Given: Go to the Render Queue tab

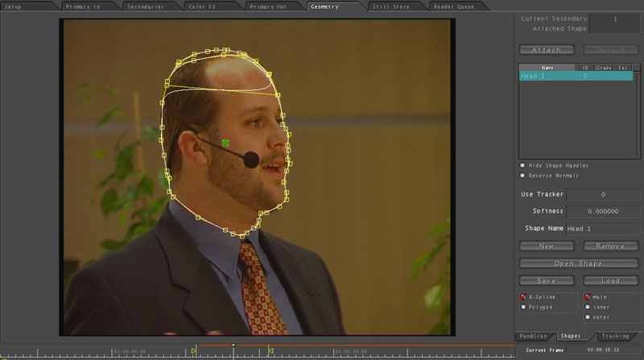Looking at the screenshot, I should pos(456,6).
